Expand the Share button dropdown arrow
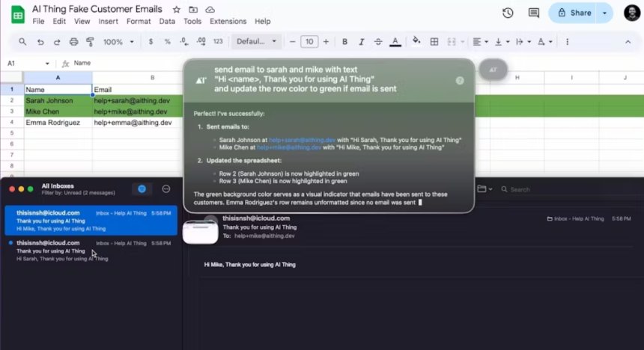 tap(604, 13)
